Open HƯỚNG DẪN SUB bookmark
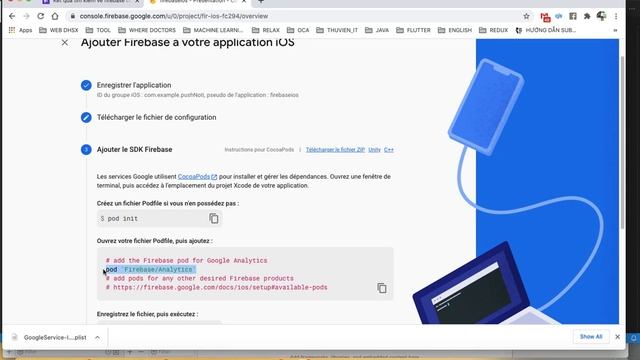640x360 pixels. [546, 30]
